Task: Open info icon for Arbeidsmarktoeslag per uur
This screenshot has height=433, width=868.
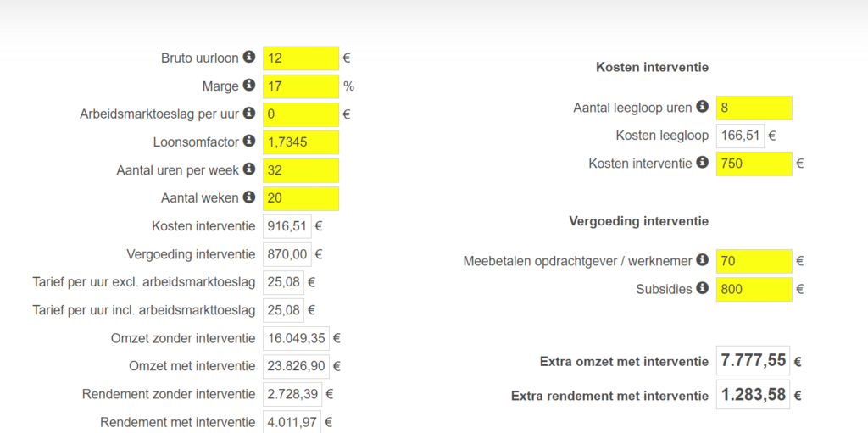Action: tap(249, 114)
